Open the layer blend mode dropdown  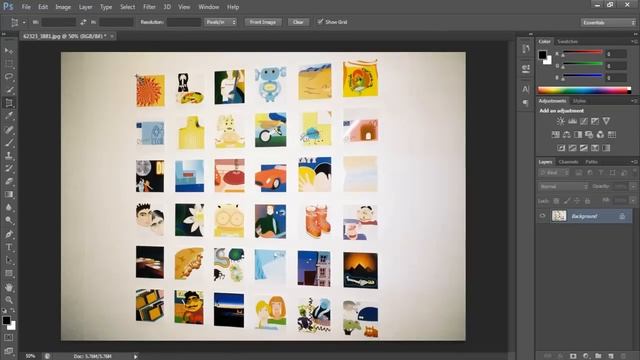[563, 187]
